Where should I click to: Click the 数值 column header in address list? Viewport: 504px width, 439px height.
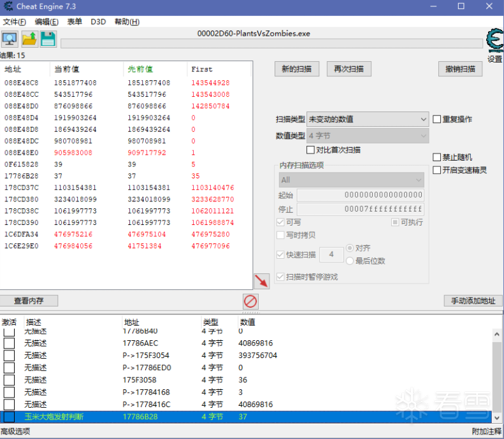247,322
